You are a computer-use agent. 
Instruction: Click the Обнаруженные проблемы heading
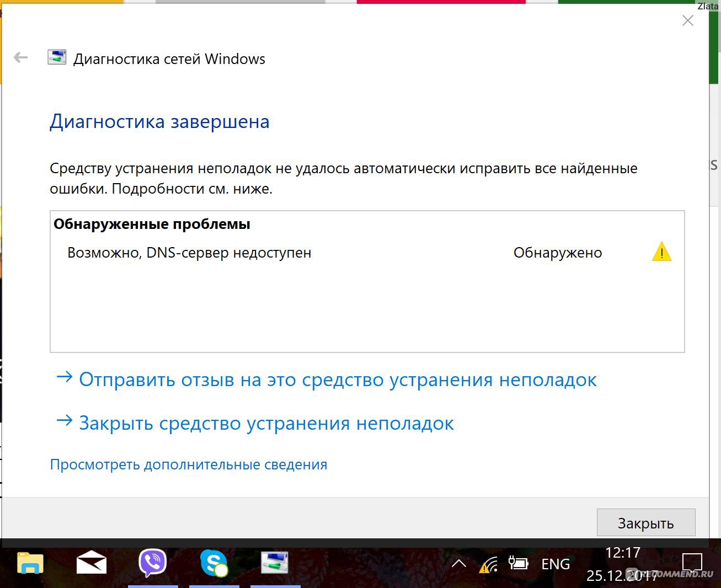tap(152, 224)
